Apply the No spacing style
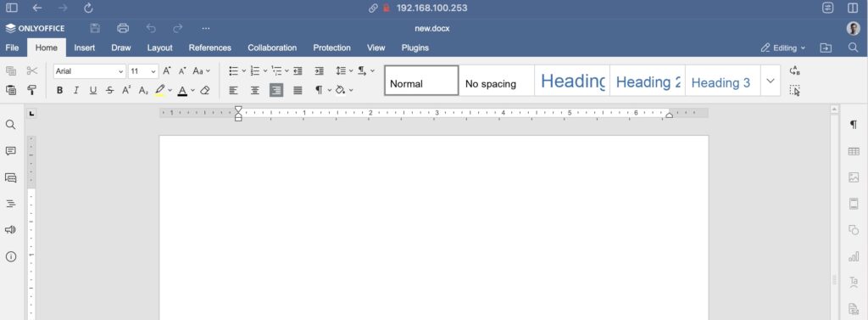Viewport: 868px width, 320px height. (x=497, y=81)
